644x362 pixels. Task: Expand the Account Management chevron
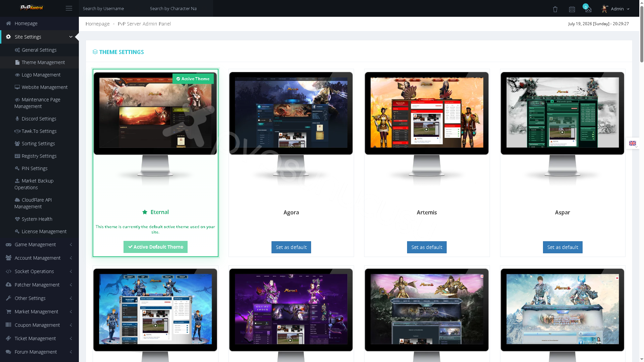[71, 258]
